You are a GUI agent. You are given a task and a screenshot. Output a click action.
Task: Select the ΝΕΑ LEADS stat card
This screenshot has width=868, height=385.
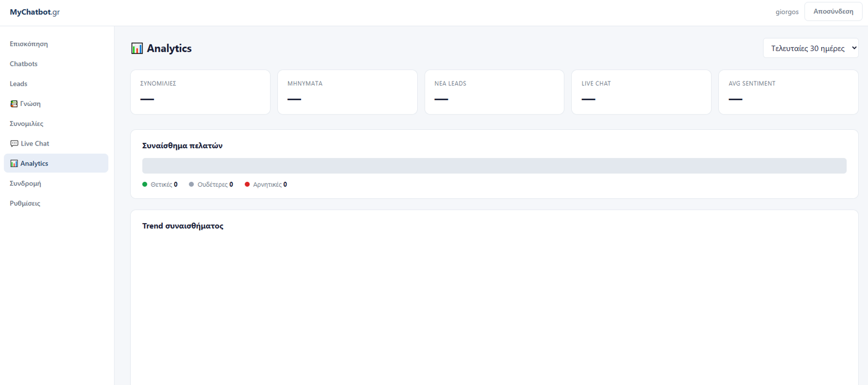point(494,92)
